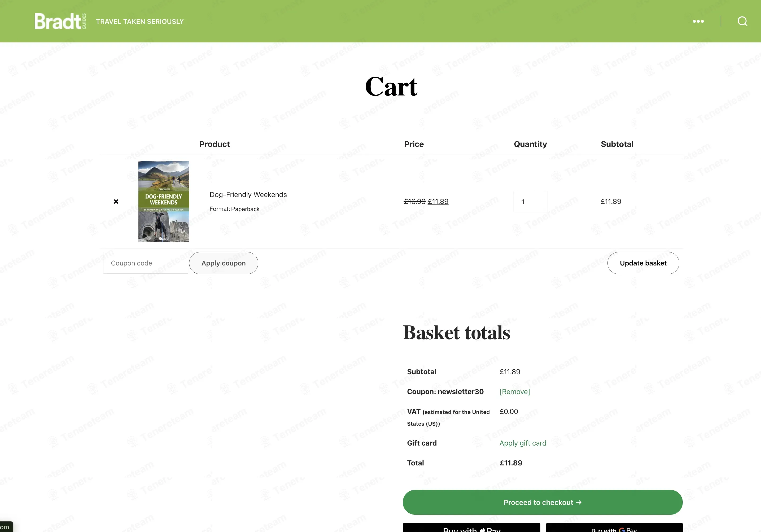Pay using Buy with Apple Pay

coord(471,528)
